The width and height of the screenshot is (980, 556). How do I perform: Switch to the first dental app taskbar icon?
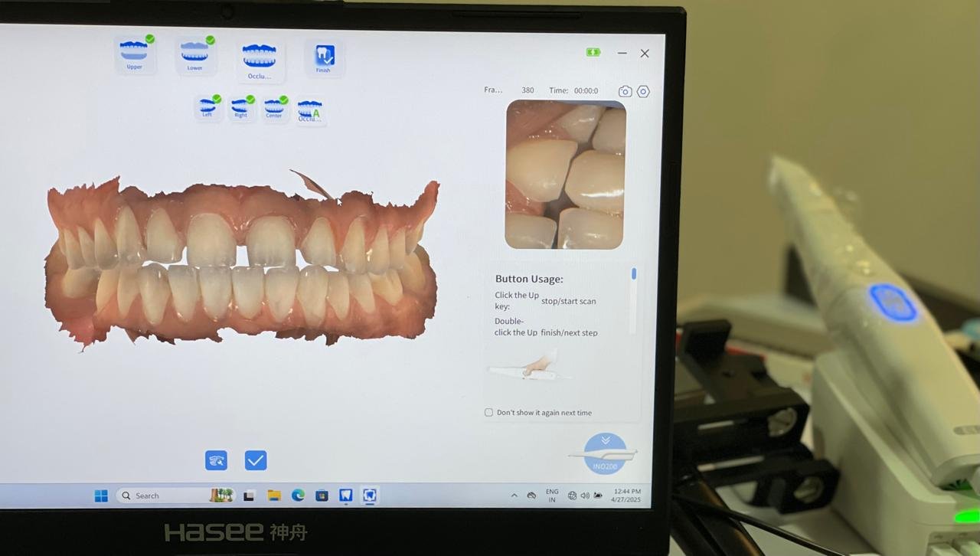click(345, 495)
